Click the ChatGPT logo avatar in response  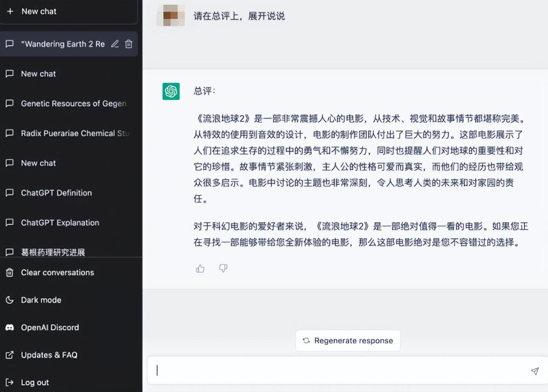[x=171, y=91]
